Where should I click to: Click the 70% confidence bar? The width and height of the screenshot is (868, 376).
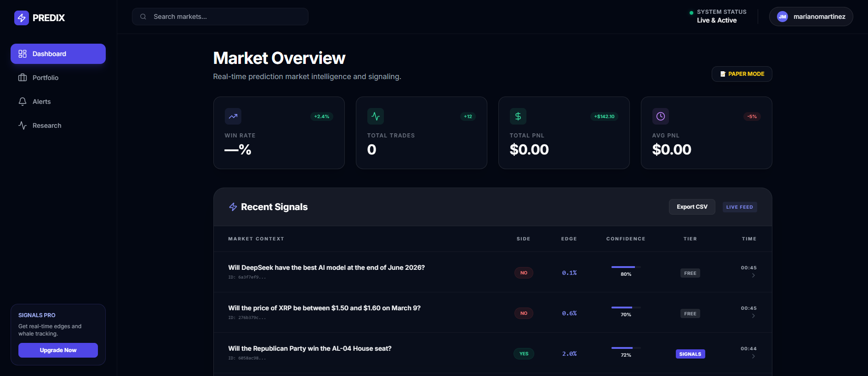click(x=626, y=308)
